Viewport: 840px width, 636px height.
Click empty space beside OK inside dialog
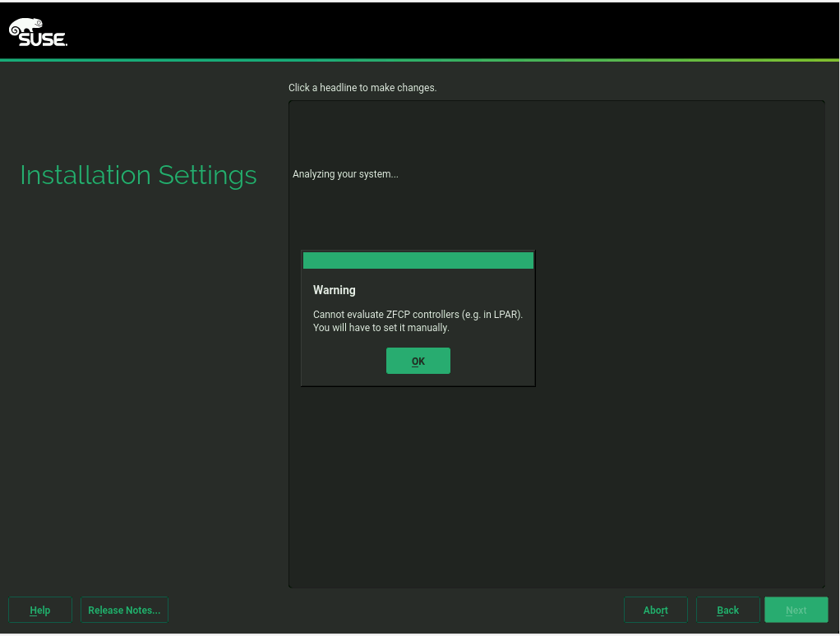click(x=493, y=361)
